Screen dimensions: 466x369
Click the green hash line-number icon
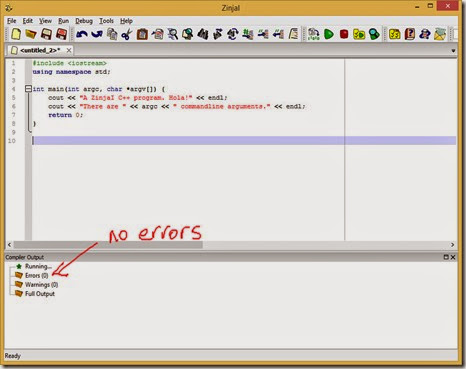tap(248, 34)
